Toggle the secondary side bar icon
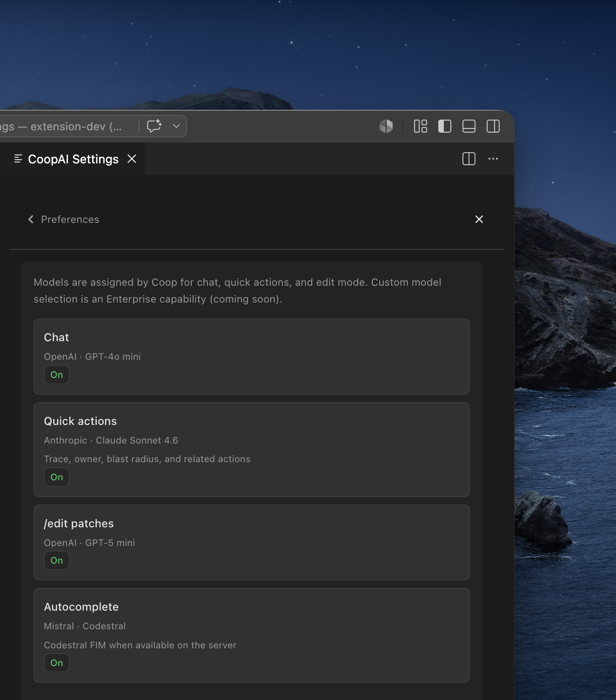Screen dimensions: 616x700 (x=493, y=126)
